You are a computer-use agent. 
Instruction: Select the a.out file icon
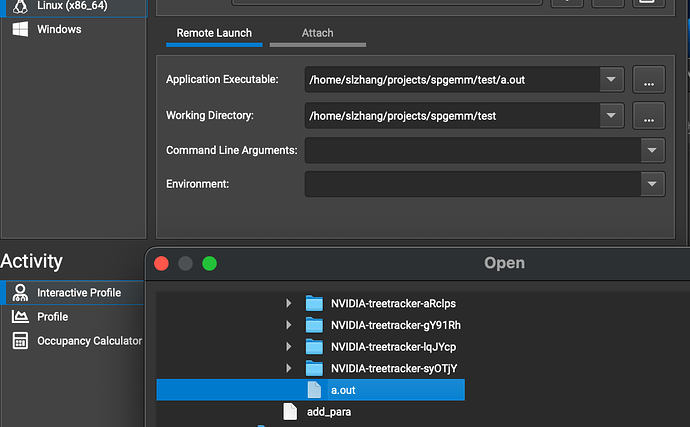314,389
